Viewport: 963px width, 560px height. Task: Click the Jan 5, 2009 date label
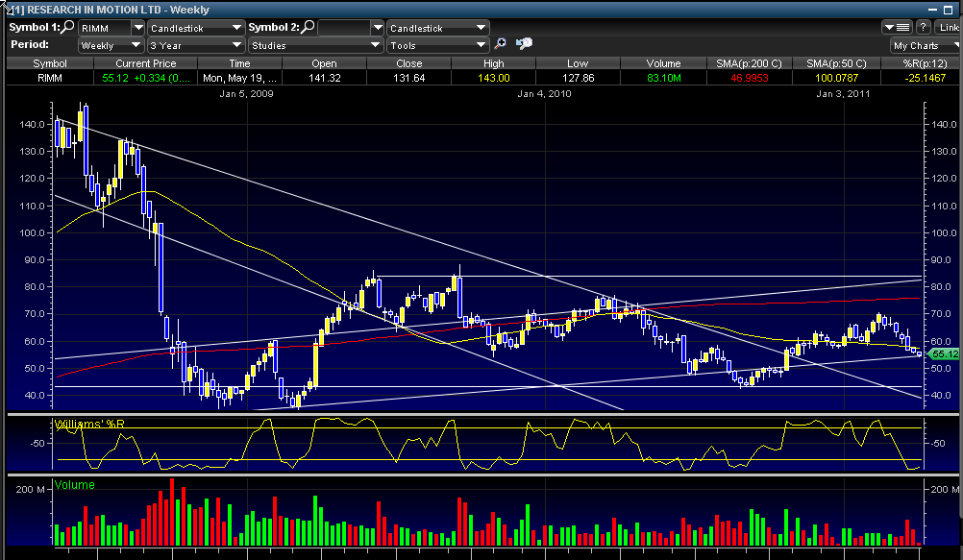click(246, 93)
